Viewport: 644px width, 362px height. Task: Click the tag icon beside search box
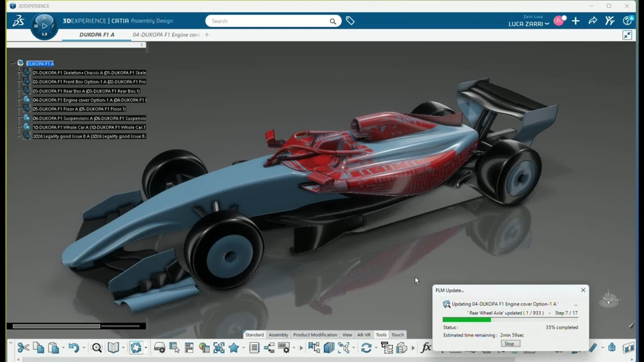(x=350, y=21)
